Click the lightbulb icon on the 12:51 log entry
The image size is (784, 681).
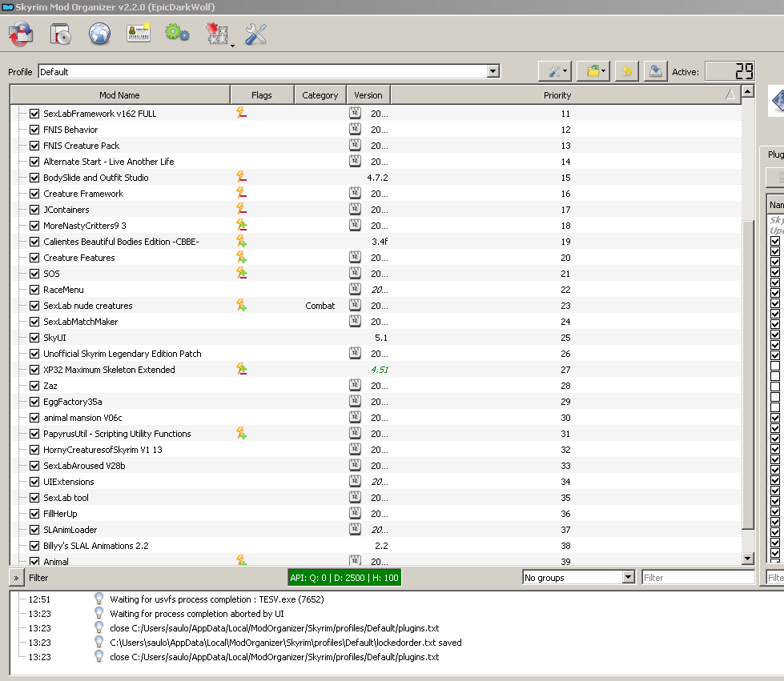99,599
